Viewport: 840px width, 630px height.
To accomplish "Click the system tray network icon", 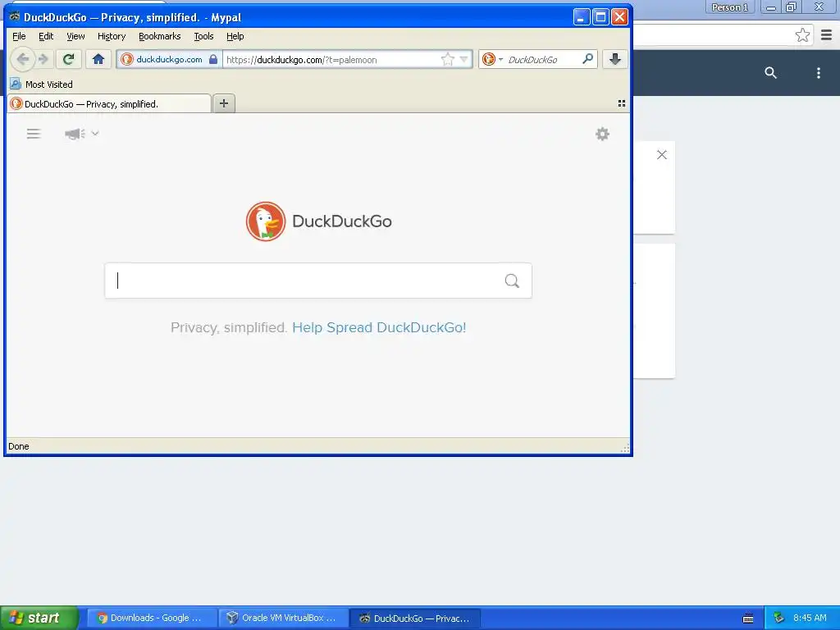I will pyautogui.click(x=779, y=619).
